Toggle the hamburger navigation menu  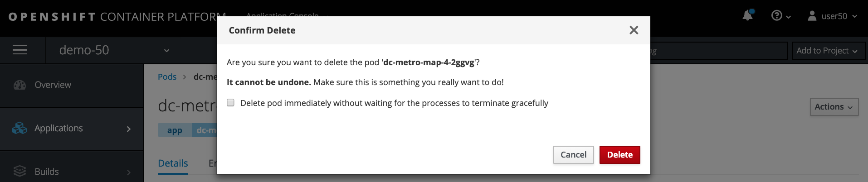click(20, 50)
